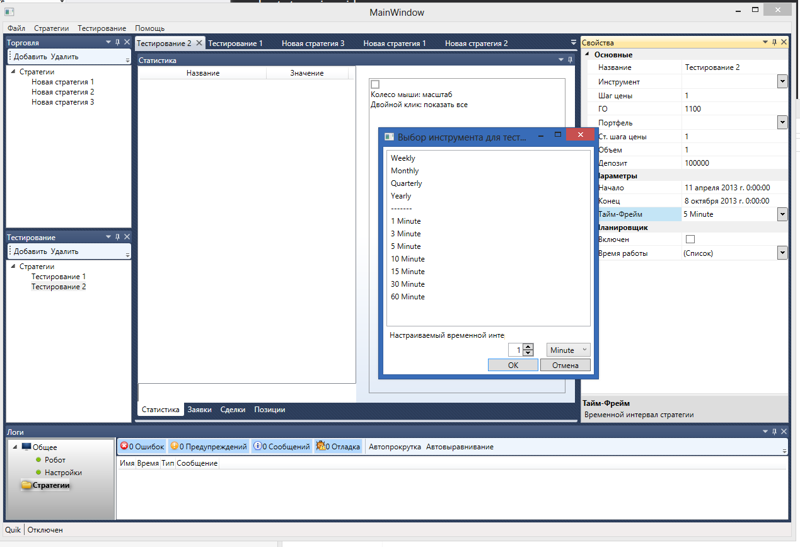Screen dimensions: 800x547
Task: Enable the Включен scheduler checkbox
Action: point(690,240)
